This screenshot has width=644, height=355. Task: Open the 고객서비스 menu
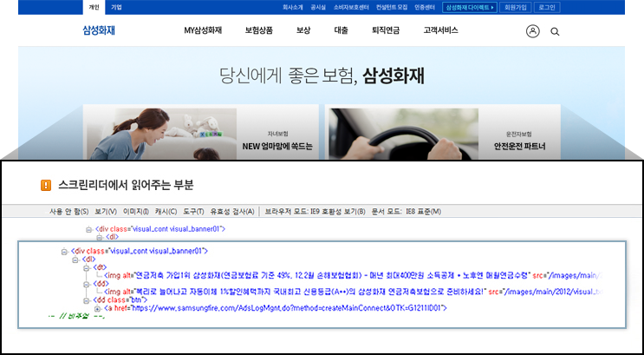point(440,30)
